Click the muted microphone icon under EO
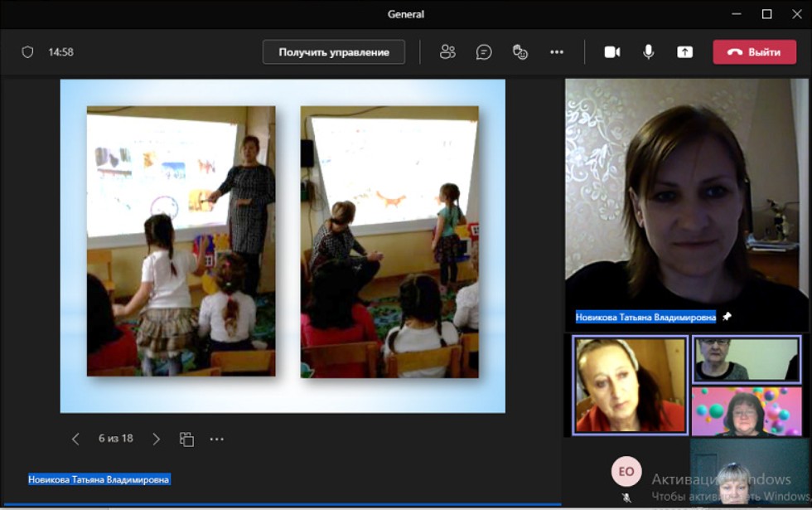This screenshot has width=812, height=510. pos(626,498)
